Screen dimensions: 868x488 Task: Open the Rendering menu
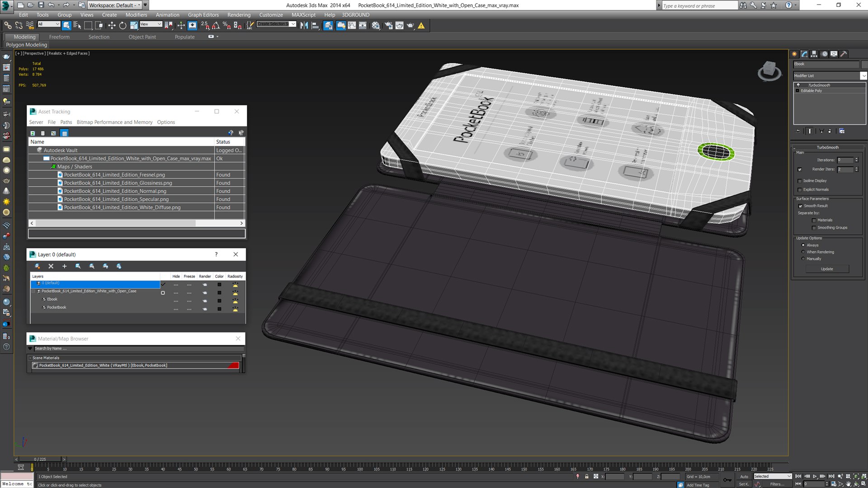pos(239,15)
